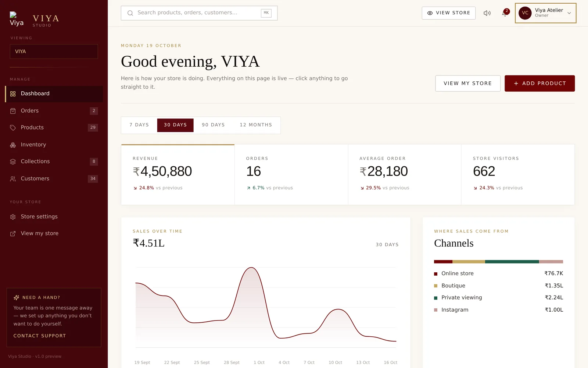
Task: Open the Revenue ₹4,50,880 card
Action: 178,174
